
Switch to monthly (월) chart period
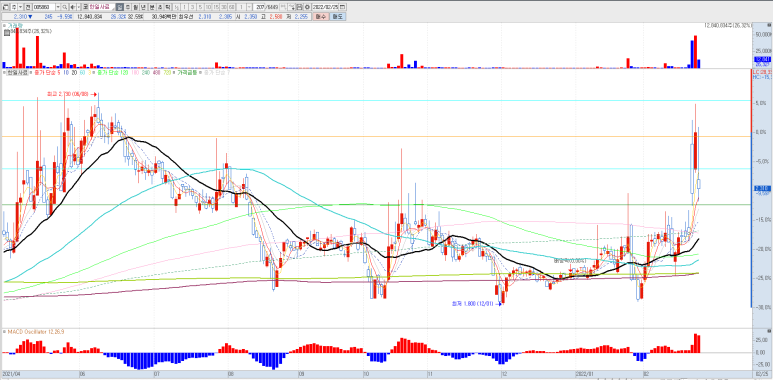[x=136, y=7]
